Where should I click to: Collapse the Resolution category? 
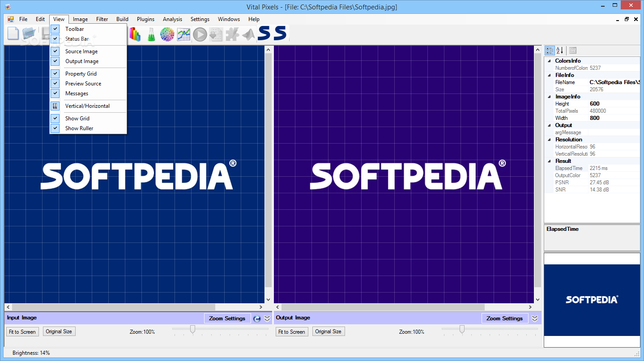point(549,140)
